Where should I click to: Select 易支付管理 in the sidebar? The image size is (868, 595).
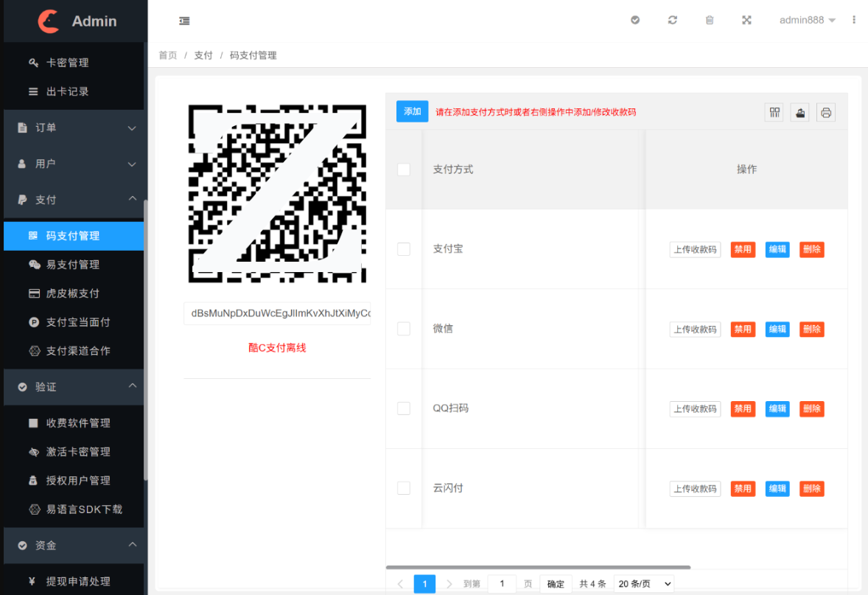point(74,264)
